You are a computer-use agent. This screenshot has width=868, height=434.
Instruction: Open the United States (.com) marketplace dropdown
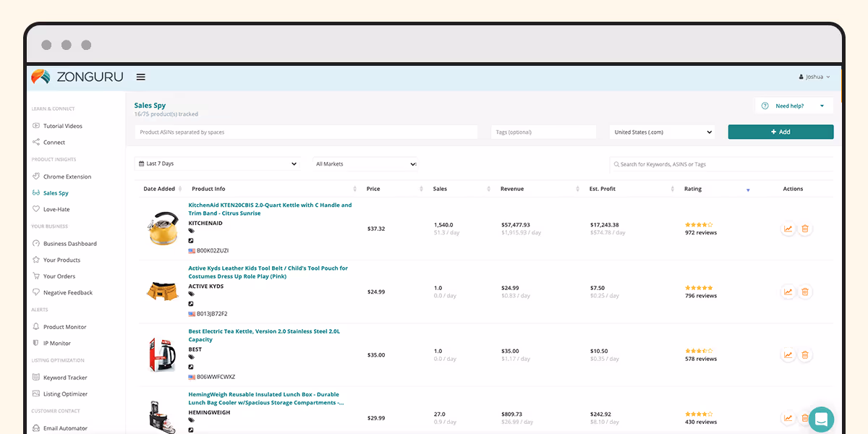[662, 132]
